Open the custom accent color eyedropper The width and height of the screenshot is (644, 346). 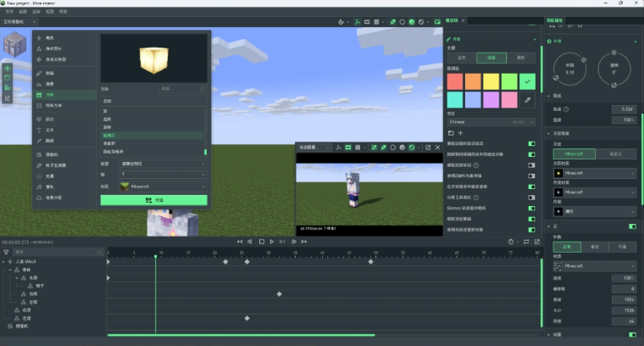coord(527,100)
